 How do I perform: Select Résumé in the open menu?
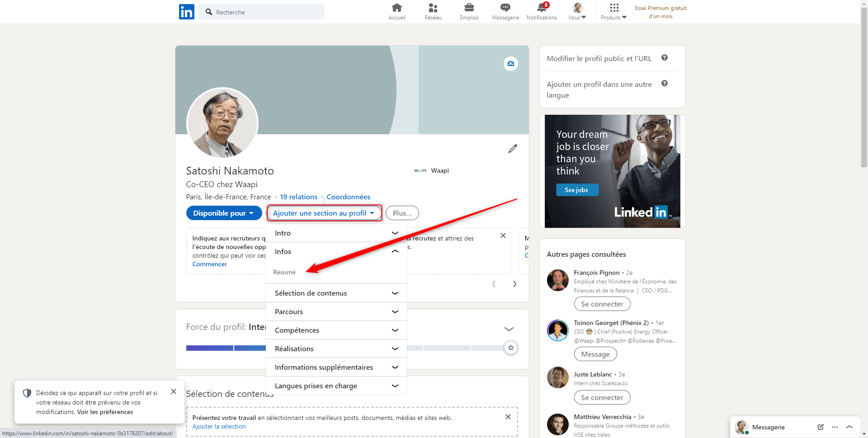coord(284,272)
